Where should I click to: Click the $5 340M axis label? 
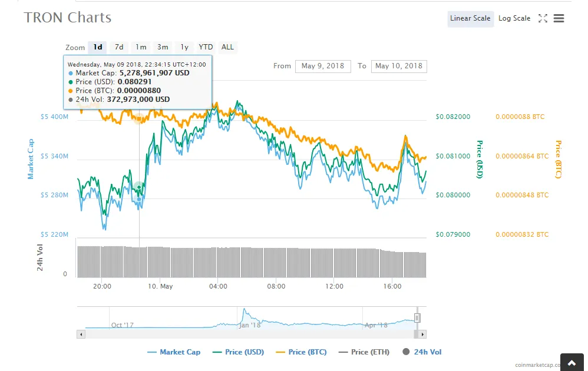click(x=54, y=156)
